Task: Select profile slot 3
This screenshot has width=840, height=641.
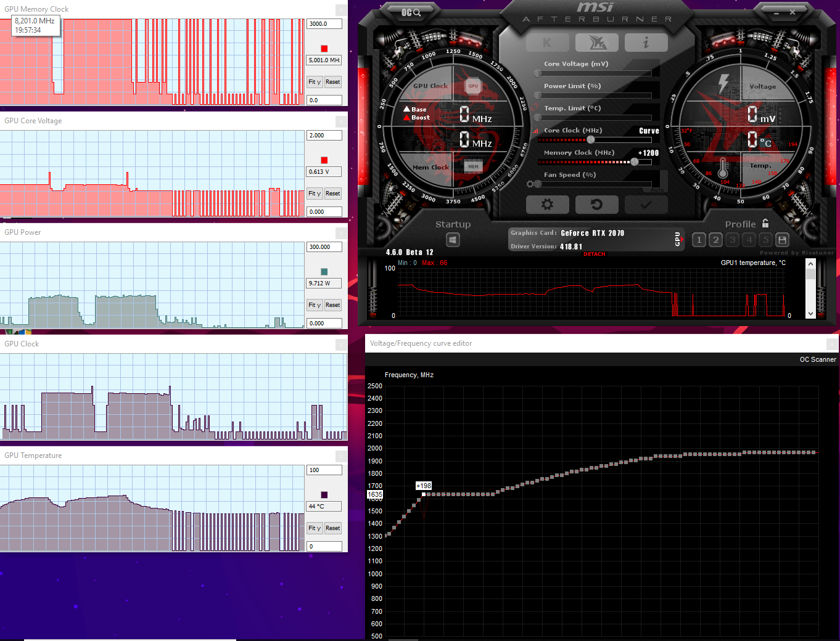Action: click(x=732, y=240)
